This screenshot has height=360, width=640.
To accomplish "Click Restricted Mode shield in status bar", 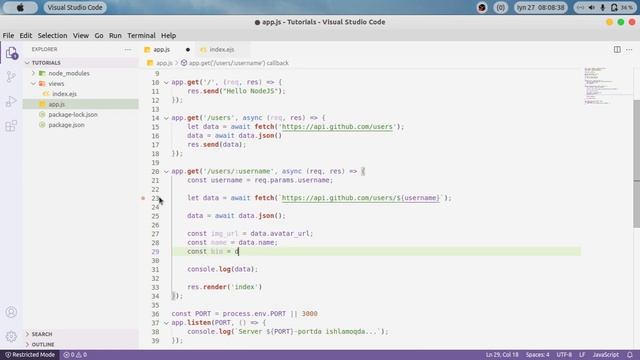I will pos(30,355).
